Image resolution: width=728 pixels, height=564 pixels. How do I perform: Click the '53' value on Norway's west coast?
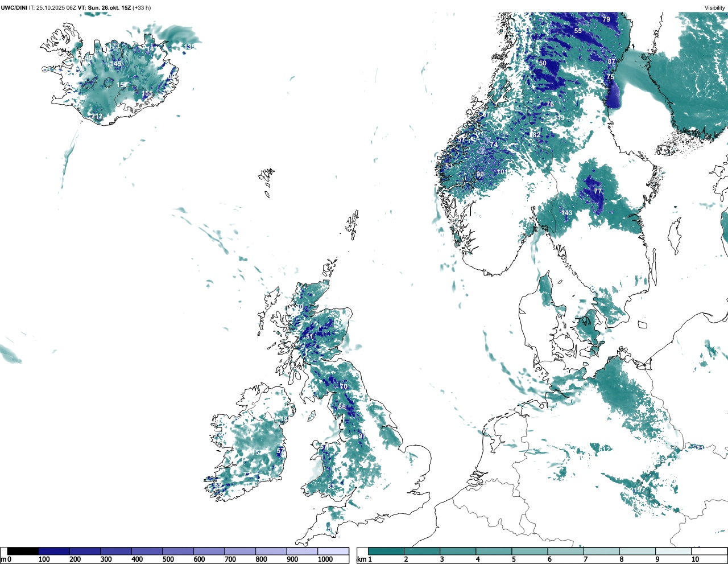(449, 166)
